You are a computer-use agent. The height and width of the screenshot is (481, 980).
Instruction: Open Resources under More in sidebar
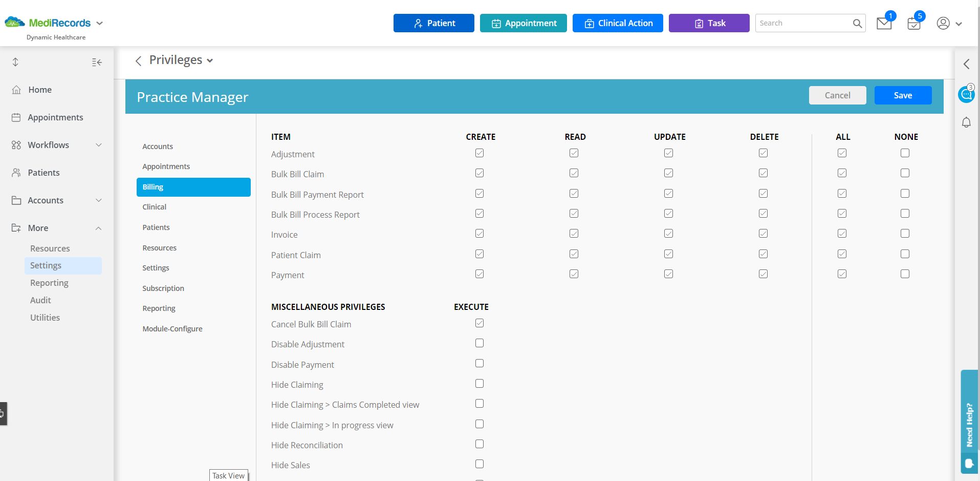pos(50,248)
